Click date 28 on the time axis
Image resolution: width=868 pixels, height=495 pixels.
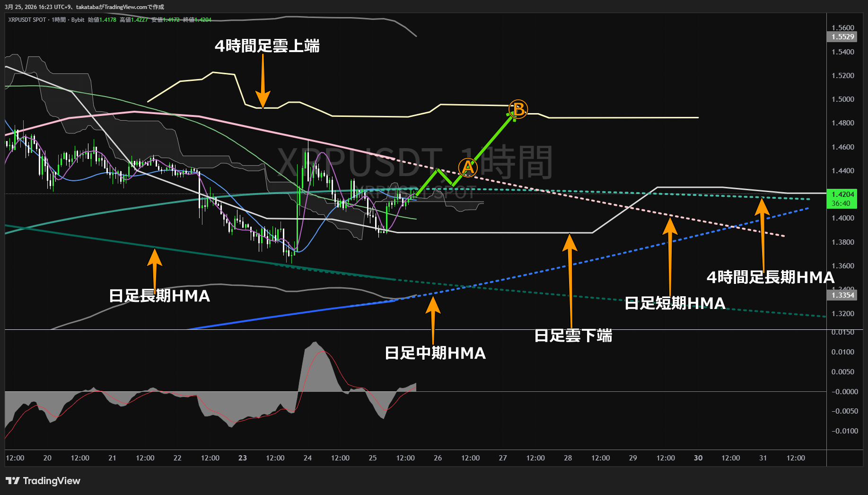tap(568, 458)
